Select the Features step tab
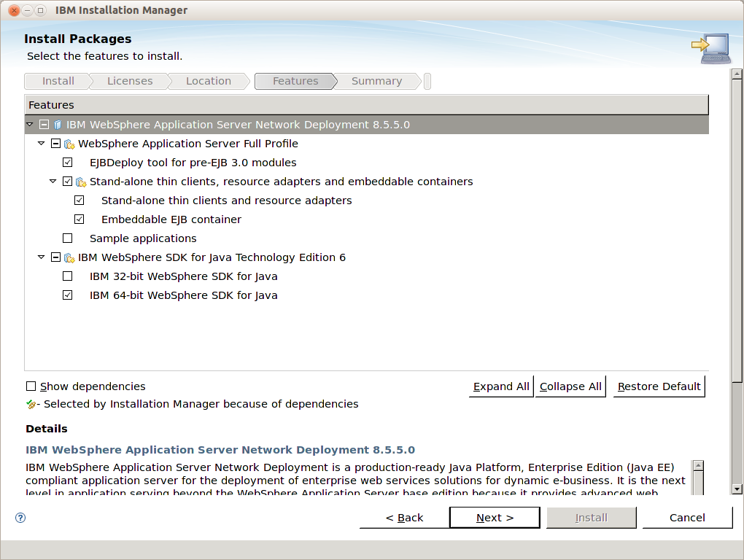This screenshot has height=560, width=744. point(295,81)
